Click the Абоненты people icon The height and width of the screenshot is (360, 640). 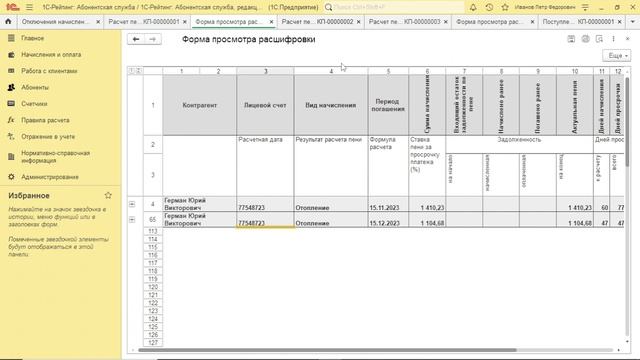coord(11,87)
